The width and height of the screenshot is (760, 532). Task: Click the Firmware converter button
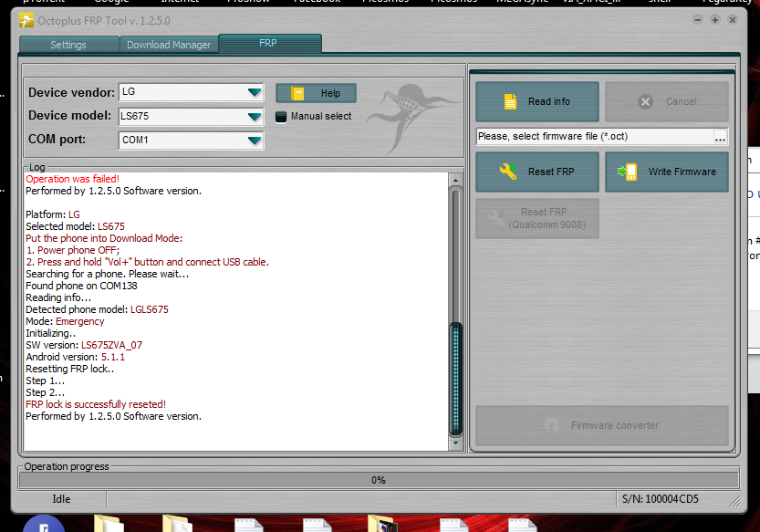pos(602,425)
